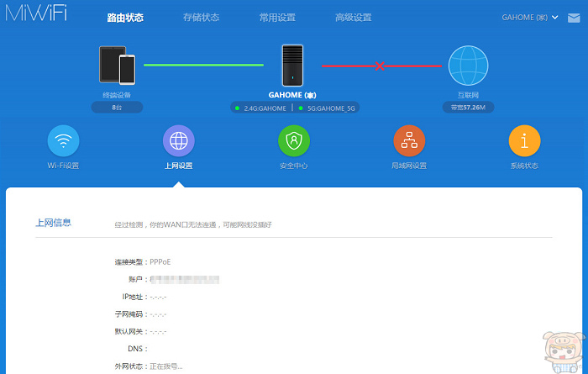
Task: Open the 局域网设置 network icon
Action: (409, 140)
